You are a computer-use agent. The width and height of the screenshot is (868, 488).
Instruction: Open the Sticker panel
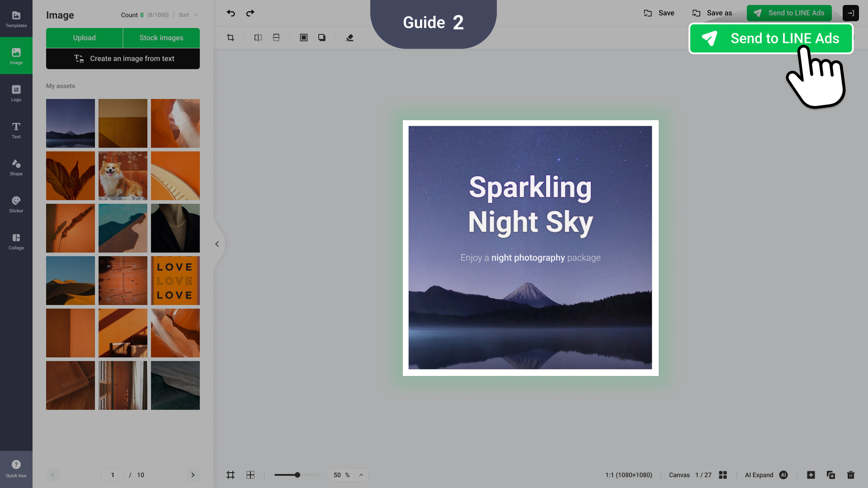pos(16,204)
